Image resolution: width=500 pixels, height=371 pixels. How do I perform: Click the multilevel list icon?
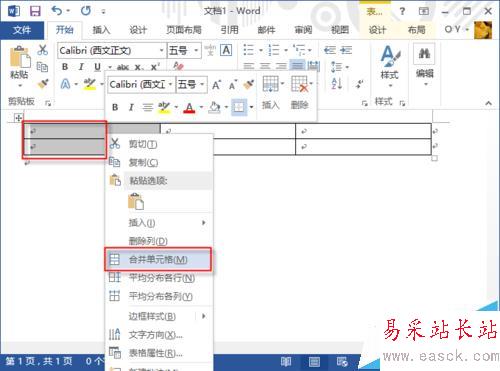click(299, 50)
